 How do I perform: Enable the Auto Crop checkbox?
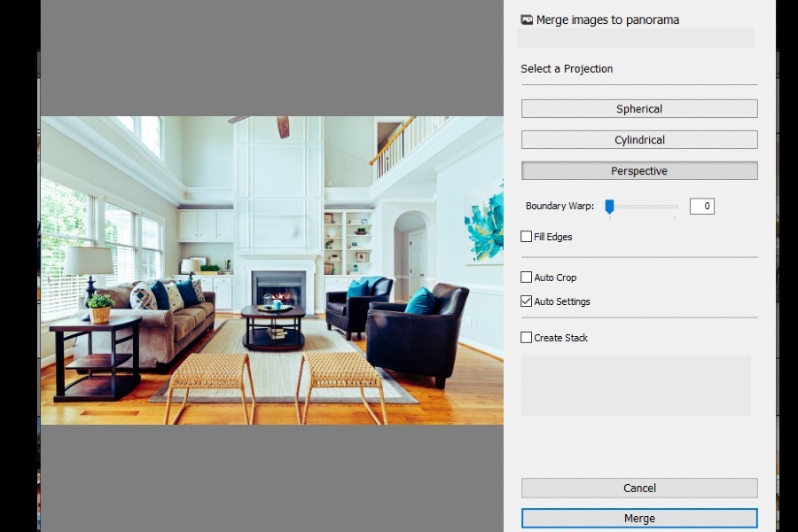click(x=526, y=278)
